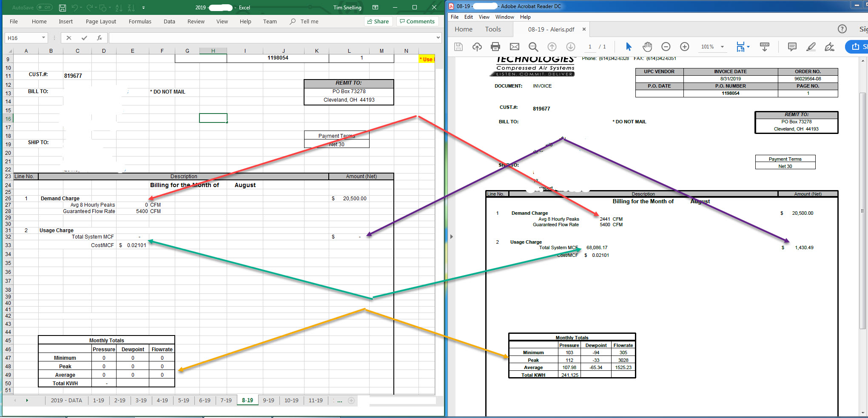Click the Save icon in Excel's quick access toolbar
Screen dimensions: 868x418
tap(63, 8)
